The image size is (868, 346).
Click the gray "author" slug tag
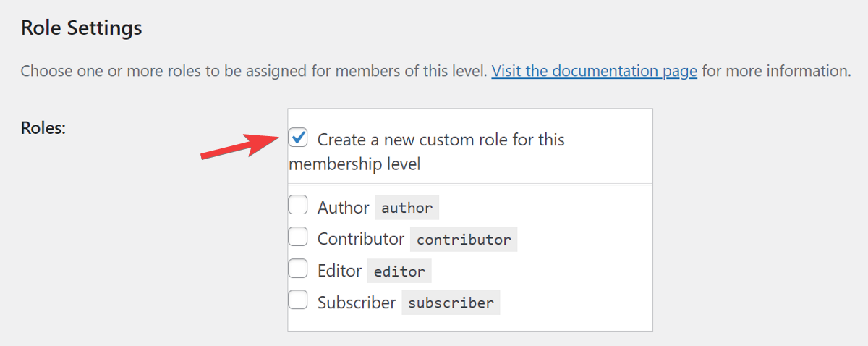[x=407, y=208]
